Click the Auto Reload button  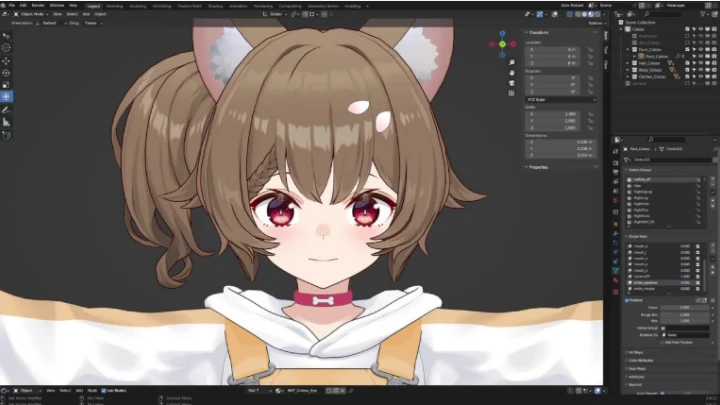click(572, 6)
